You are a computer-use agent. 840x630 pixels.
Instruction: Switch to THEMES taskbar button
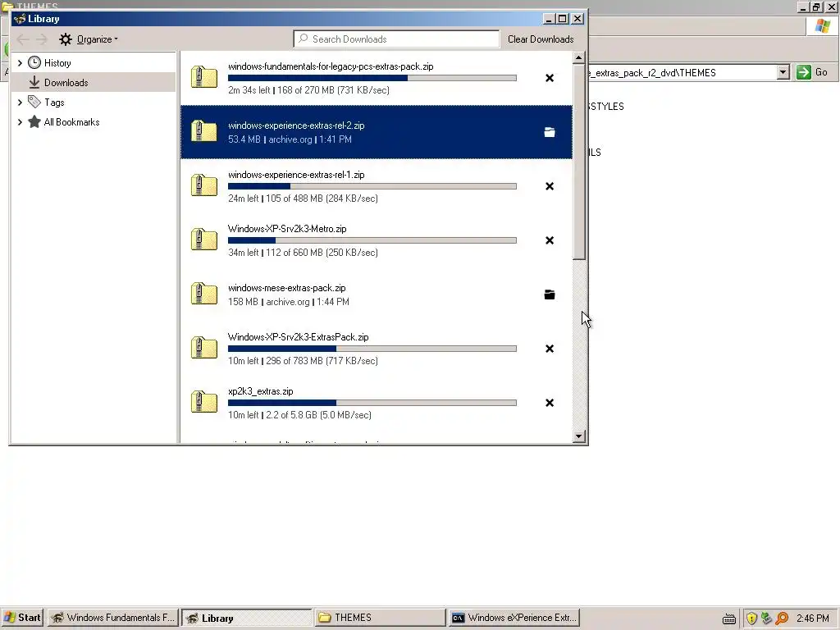click(x=381, y=618)
